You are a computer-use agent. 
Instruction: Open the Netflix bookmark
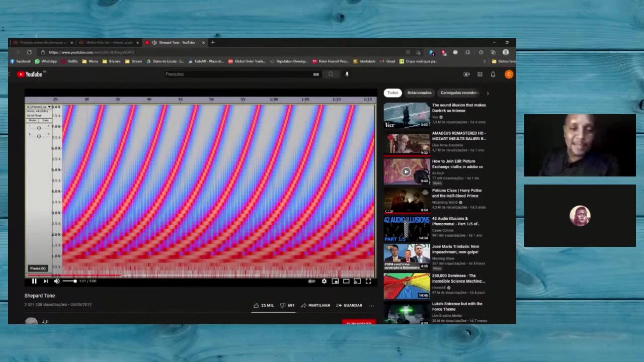(x=70, y=61)
